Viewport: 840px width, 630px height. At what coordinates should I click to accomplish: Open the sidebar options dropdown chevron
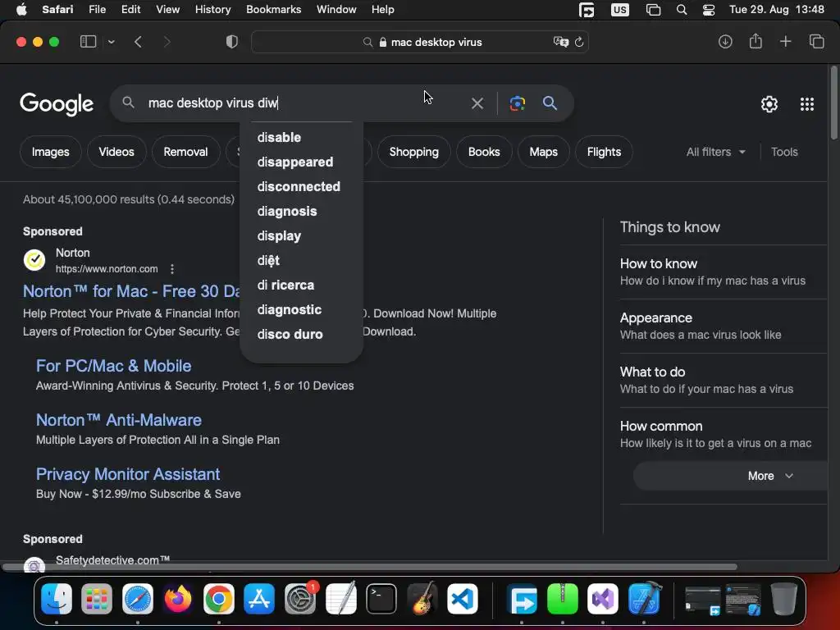(x=111, y=42)
